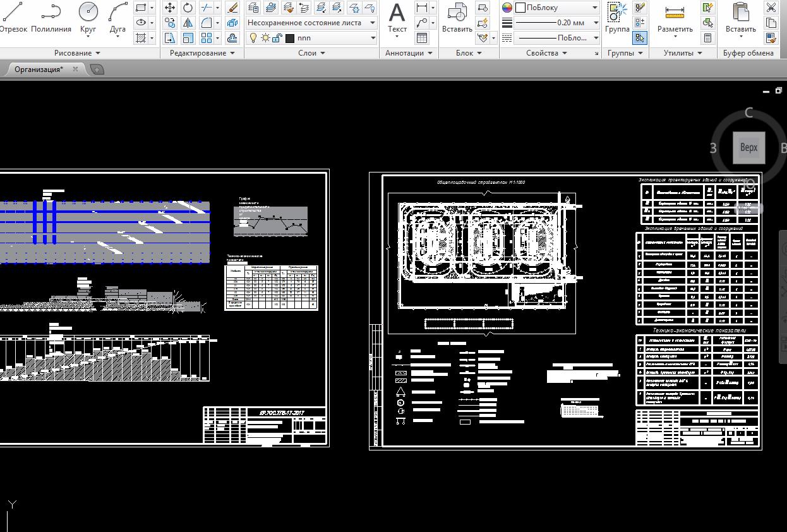Expand the Слои panel

311,53
